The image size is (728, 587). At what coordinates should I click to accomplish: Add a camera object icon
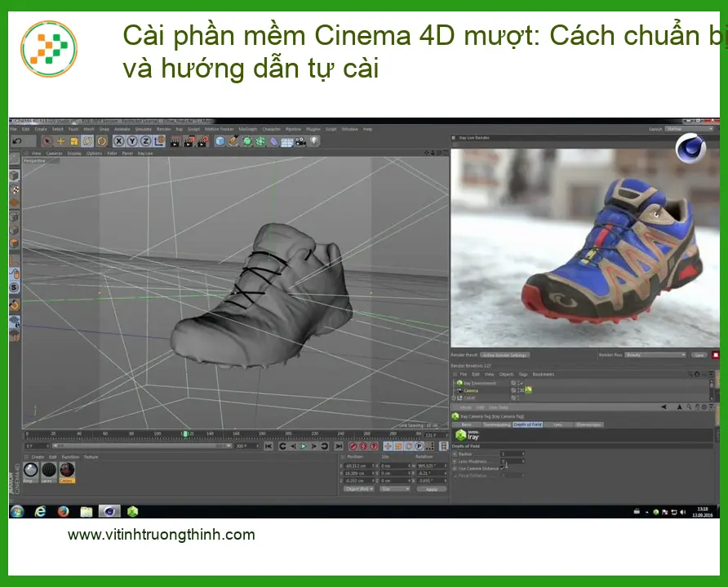(301, 141)
